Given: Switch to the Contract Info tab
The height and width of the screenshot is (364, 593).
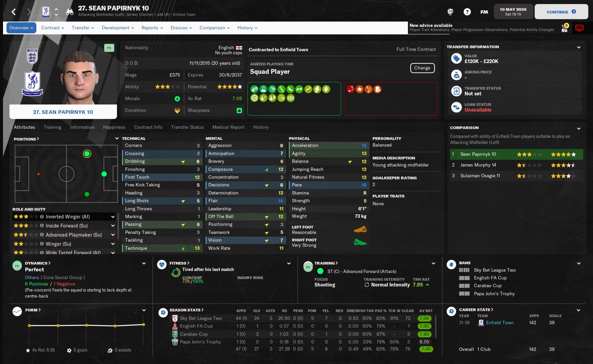Looking at the screenshot, I should point(148,127).
